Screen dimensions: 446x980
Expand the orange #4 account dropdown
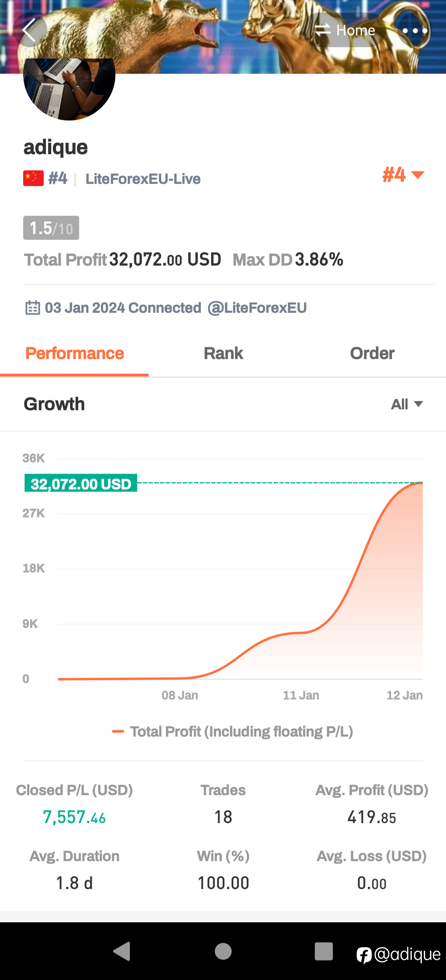pos(403,175)
